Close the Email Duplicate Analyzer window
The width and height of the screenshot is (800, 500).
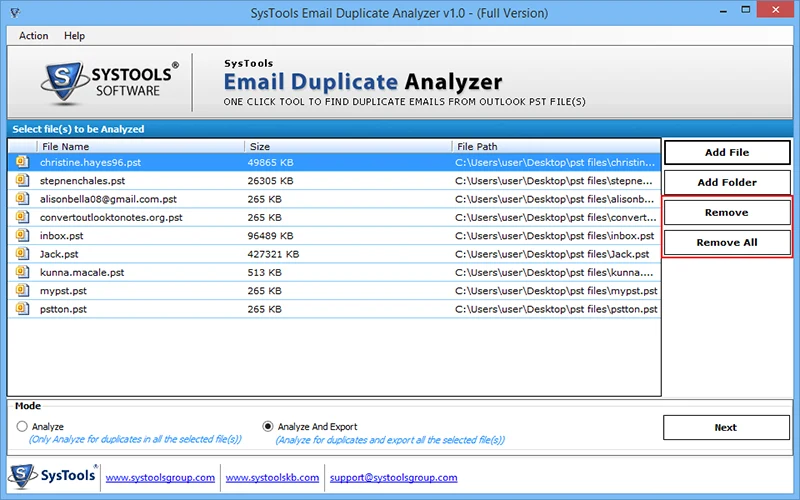[776, 10]
